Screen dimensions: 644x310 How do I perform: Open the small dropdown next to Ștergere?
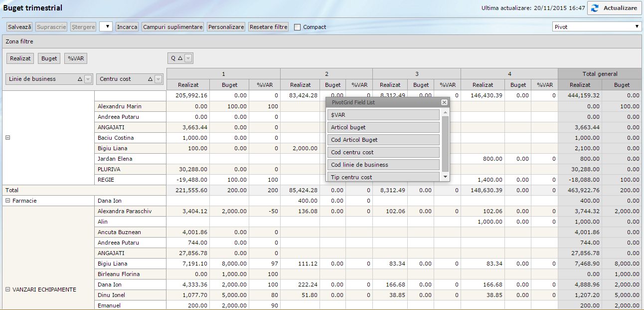(106, 27)
